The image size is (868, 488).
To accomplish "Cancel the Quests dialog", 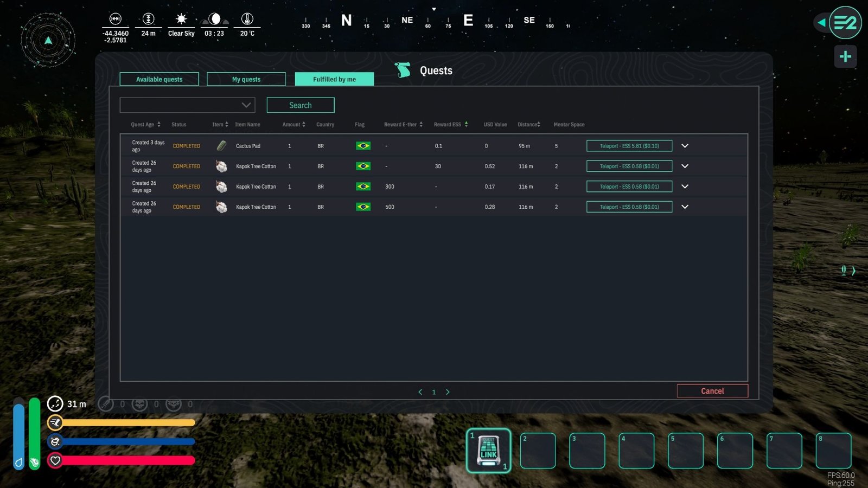I will [x=712, y=391].
